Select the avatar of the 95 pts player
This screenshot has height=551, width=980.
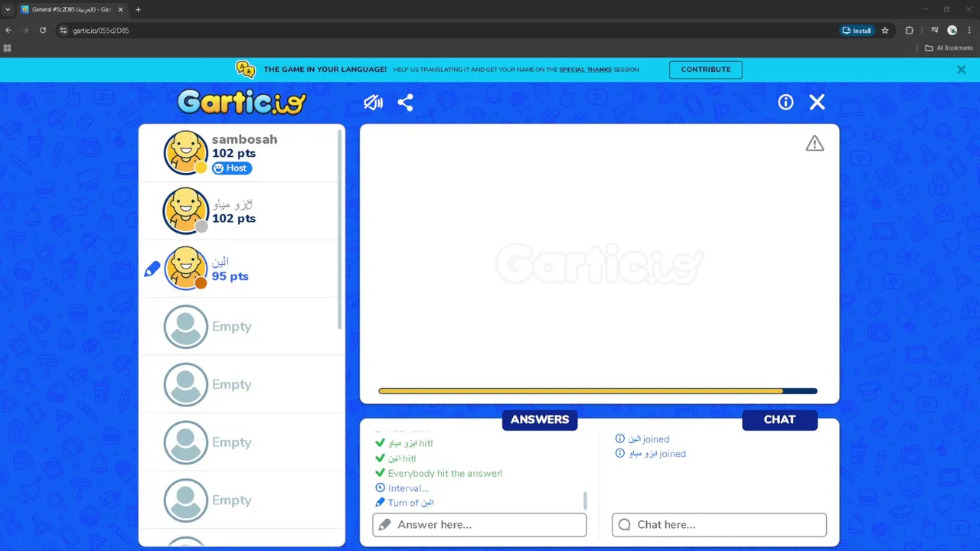point(186,269)
